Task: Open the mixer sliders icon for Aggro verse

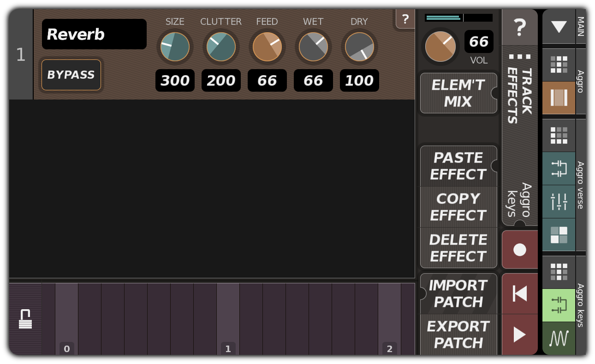Action: (x=559, y=201)
